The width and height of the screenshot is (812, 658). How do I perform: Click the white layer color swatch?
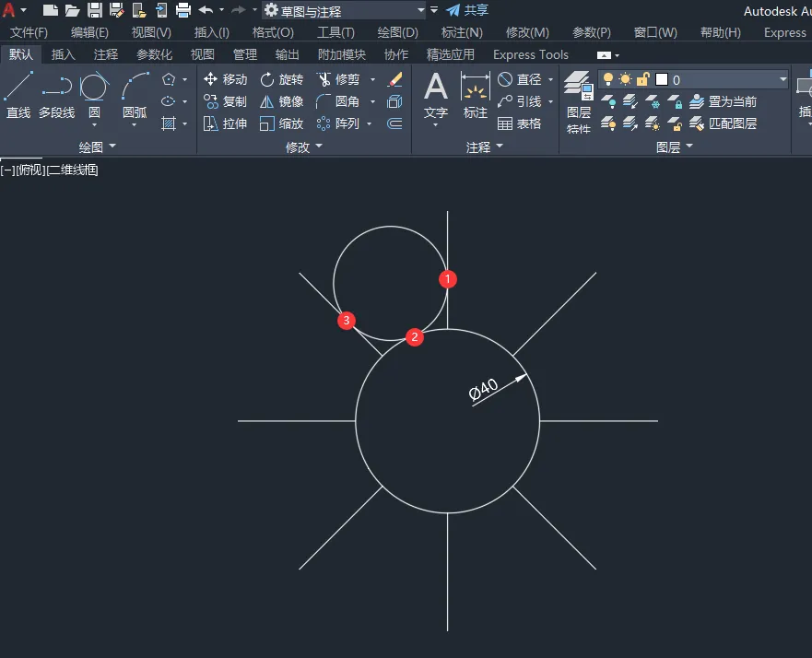pyautogui.click(x=661, y=80)
